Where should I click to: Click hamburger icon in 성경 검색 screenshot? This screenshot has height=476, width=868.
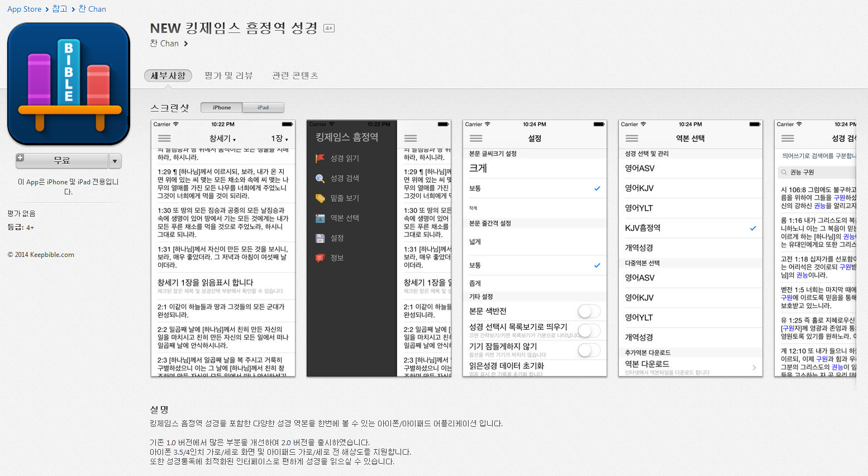tap(788, 139)
